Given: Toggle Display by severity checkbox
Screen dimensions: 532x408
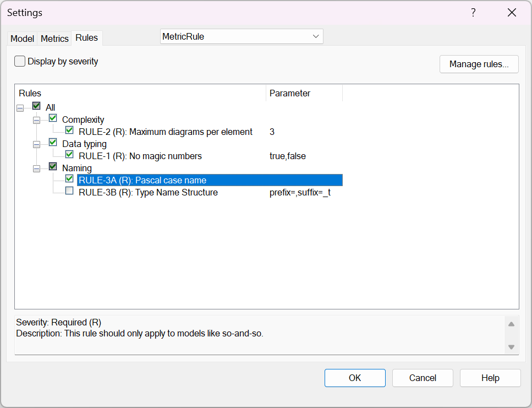Looking at the screenshot, I should pyautogui.click(x=20, y=62).
